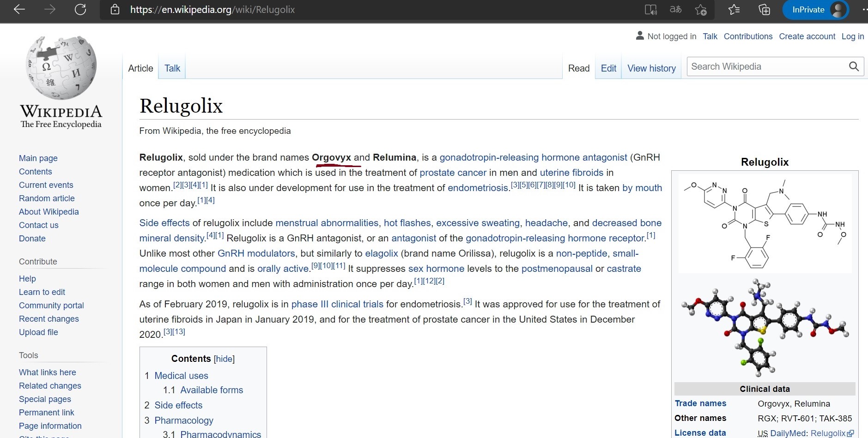Click the translate page icon

(x=676, y=10)
